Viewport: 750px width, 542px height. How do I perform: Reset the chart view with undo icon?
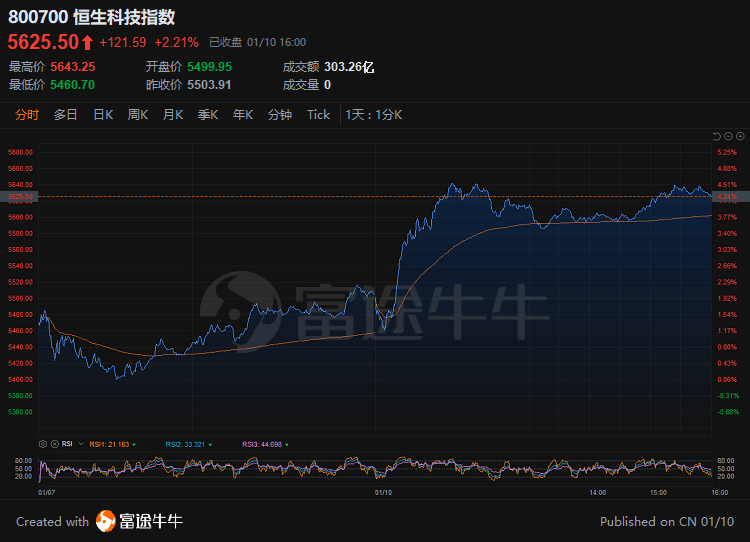point(716,136)
